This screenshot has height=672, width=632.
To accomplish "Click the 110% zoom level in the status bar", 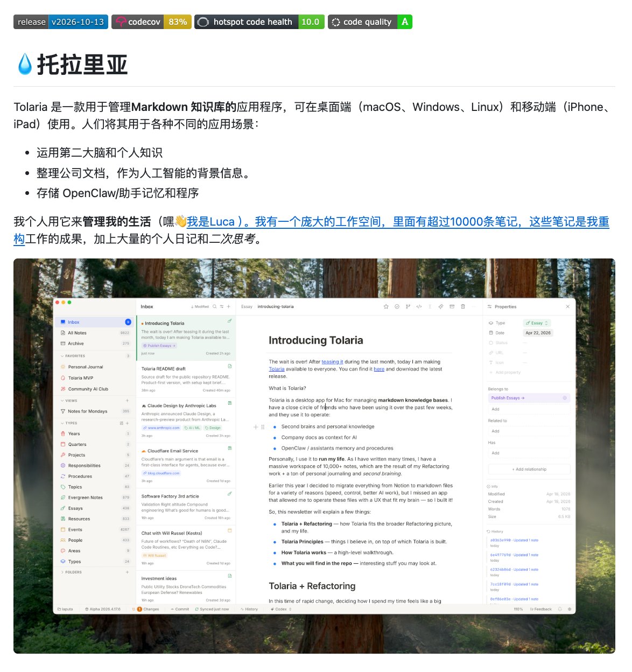I will click(x=518, y=609).
